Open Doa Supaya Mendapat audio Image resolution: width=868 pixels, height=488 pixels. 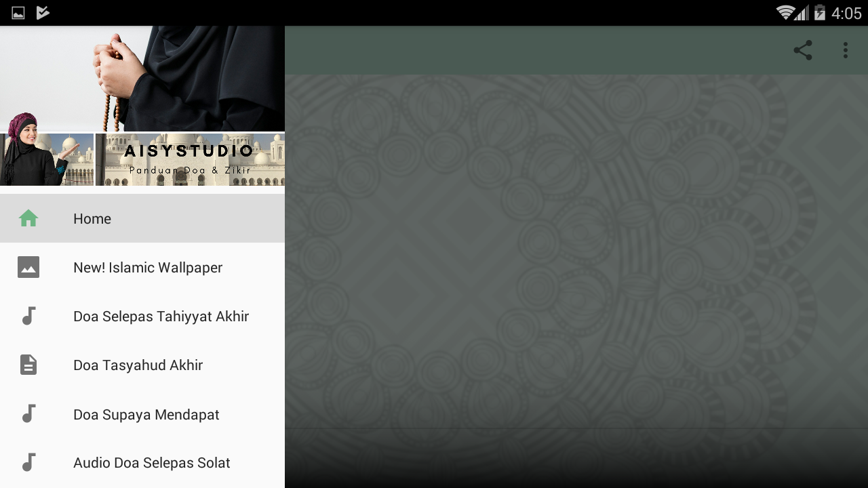[142, 413]
